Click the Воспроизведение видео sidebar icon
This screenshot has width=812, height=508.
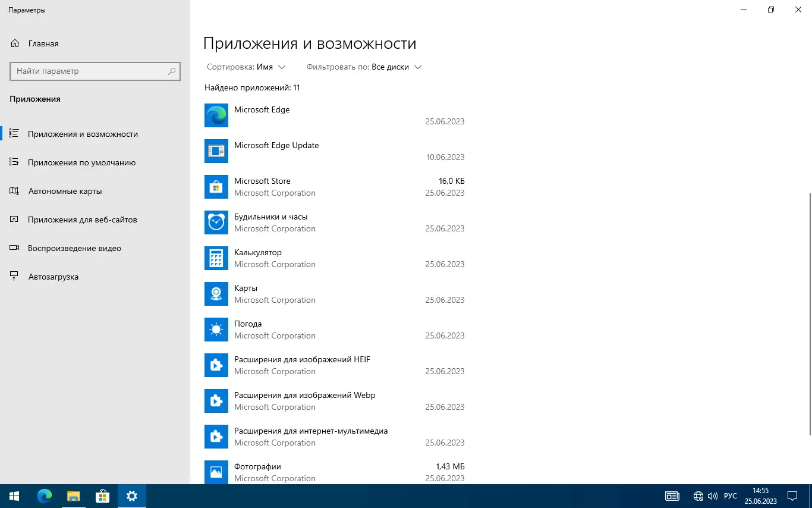15,248
